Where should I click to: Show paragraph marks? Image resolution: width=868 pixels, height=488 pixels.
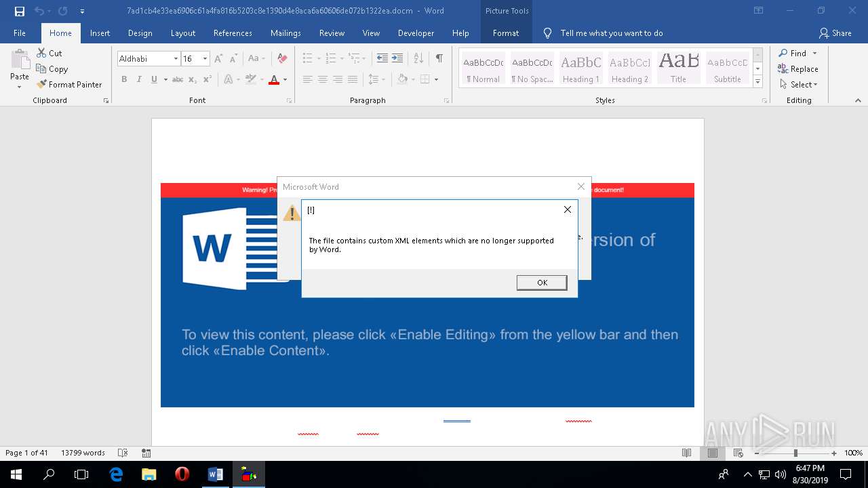point(439,59)
